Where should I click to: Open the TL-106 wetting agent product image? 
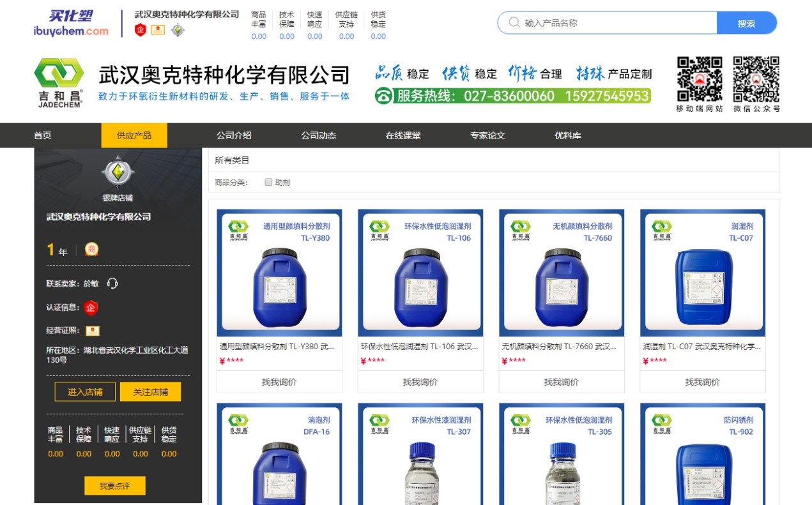(x=420, y=273)
